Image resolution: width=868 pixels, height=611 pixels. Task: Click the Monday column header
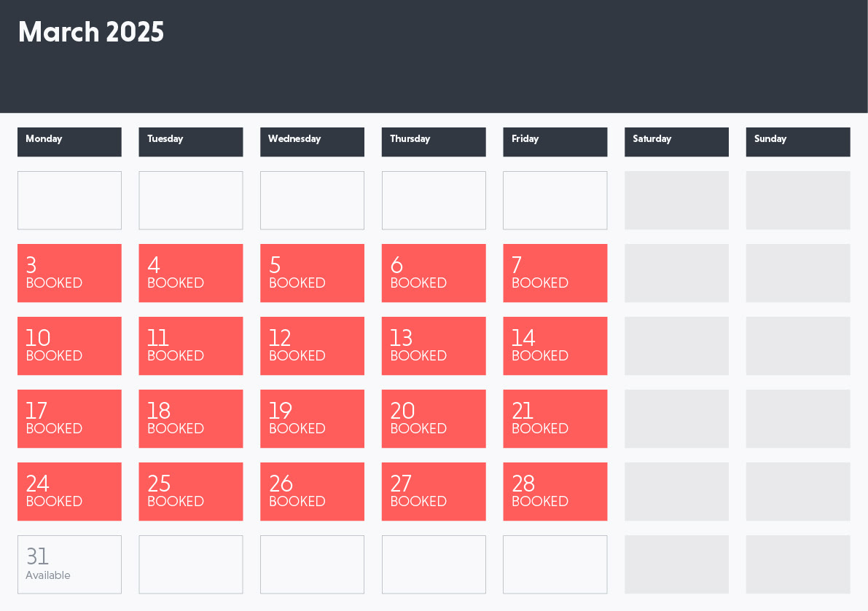(x=69, y=142)
